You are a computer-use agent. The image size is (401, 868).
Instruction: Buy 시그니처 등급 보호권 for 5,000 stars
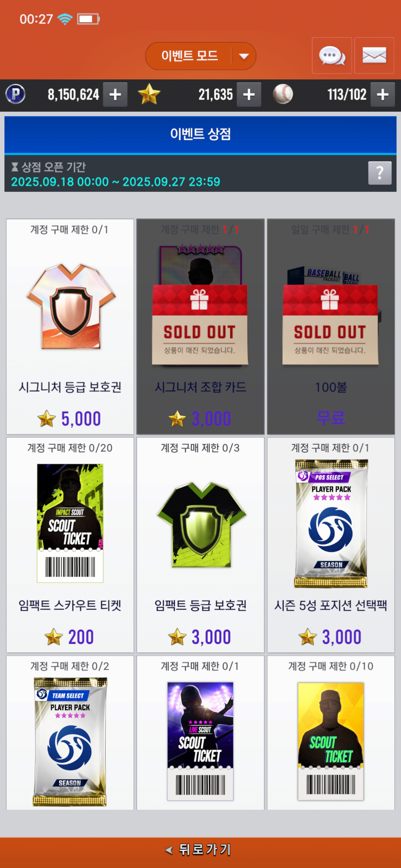point(70,327)
